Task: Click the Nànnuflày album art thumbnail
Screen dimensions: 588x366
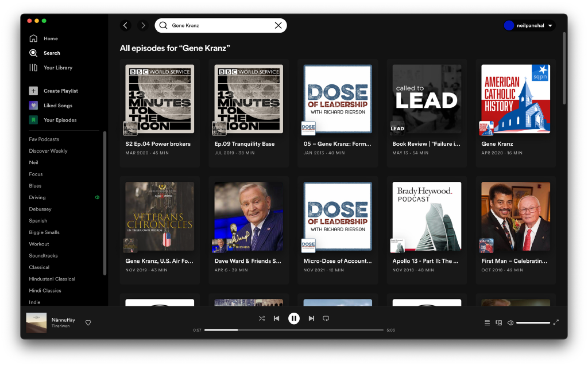Action: click(36, 322)
